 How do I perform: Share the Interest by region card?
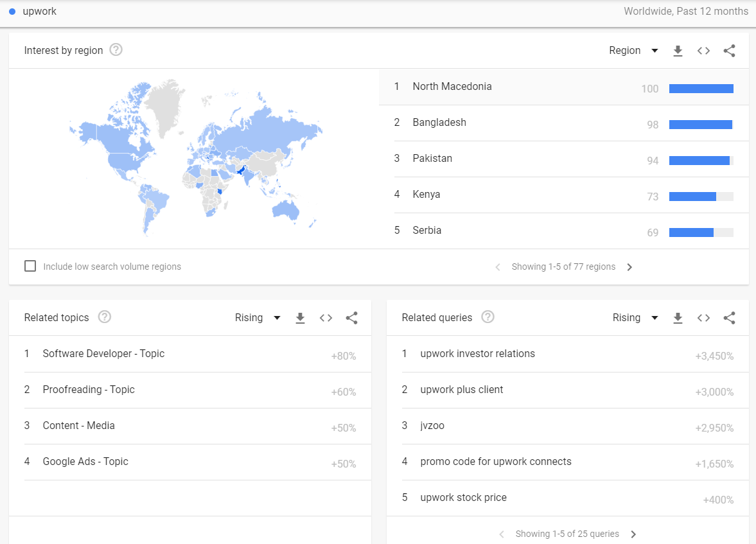point(729,51)
